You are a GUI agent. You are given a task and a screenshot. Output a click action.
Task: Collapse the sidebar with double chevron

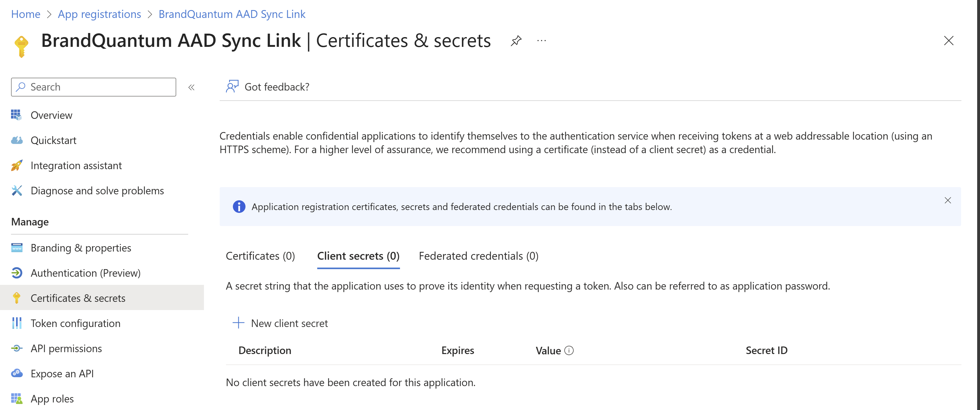191,87
